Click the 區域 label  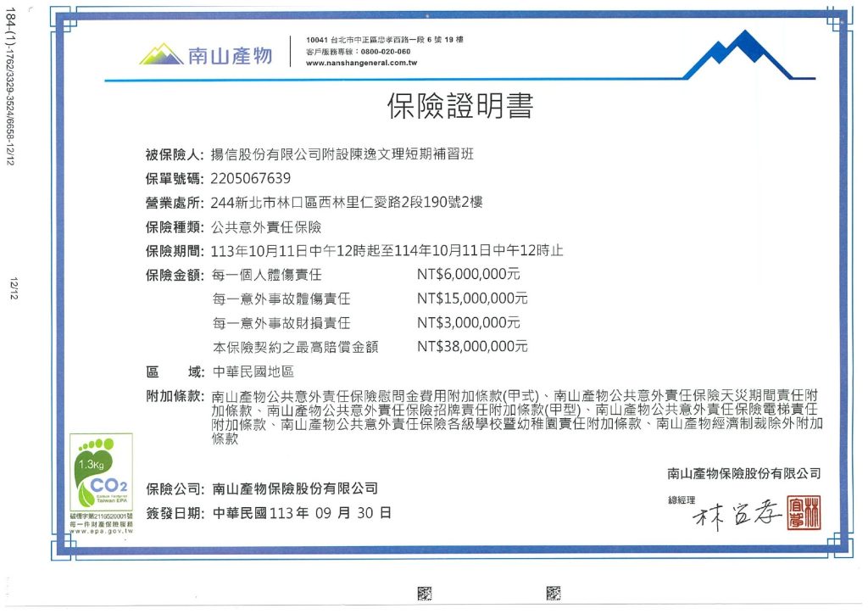(x=175, y=371)
